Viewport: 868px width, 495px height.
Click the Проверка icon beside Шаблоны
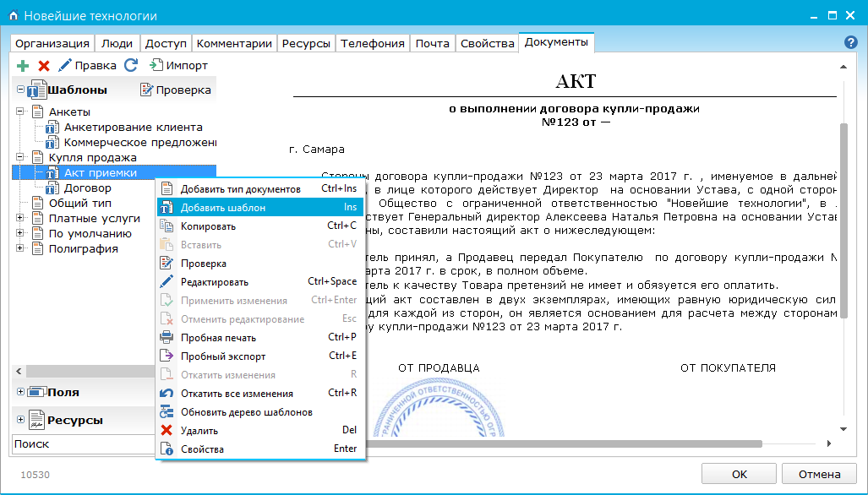point(145,90)
